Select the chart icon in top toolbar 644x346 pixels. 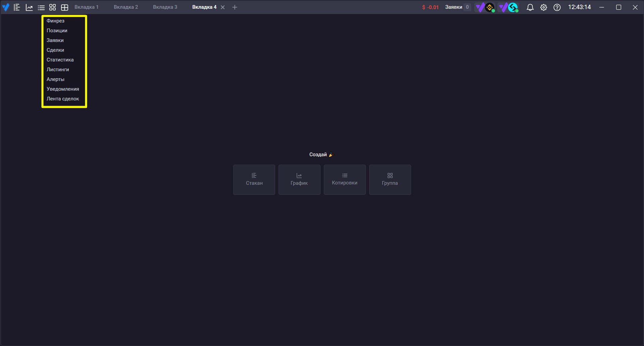[29, 7]
